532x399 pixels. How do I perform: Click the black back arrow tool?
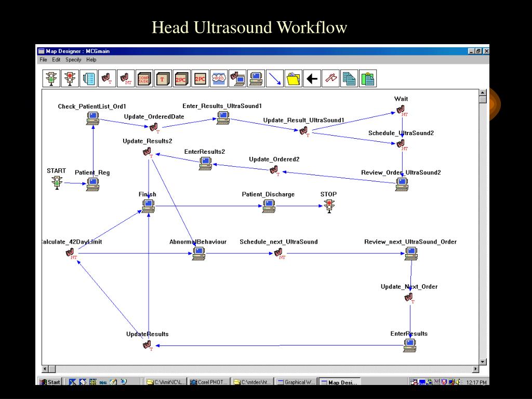click(x=312, y=78)
